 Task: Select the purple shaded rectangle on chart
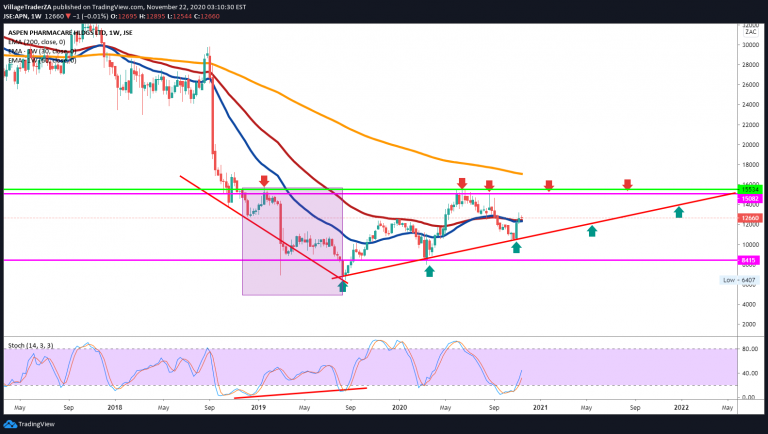click(293, 240)
